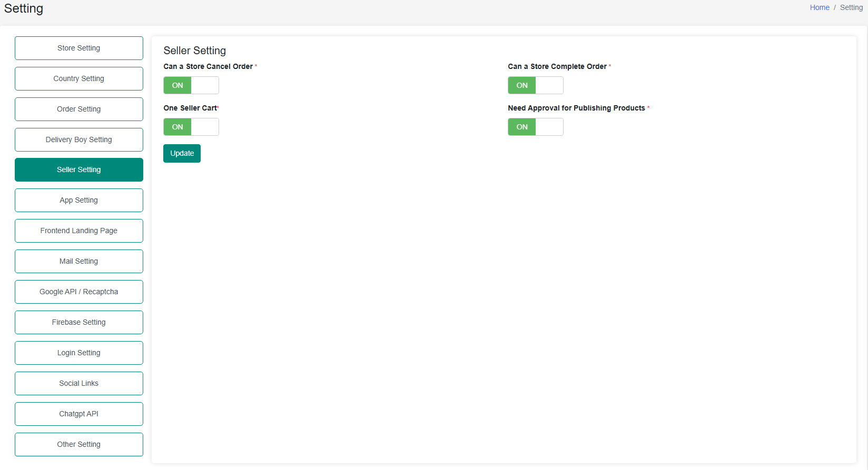The height and width of the screenshot is (470, 868).
Task: Toggle the Can a Store Complete Order switch
Action: coord(535,85)
